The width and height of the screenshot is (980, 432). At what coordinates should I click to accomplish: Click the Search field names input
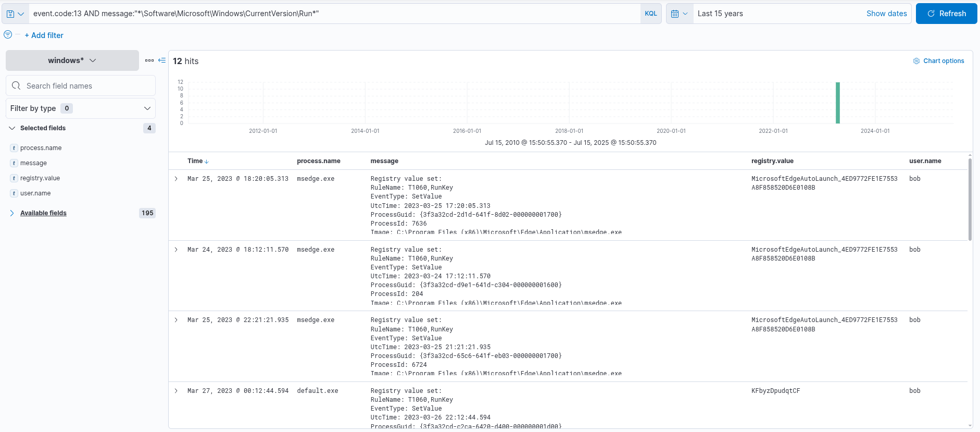point(86,86)
